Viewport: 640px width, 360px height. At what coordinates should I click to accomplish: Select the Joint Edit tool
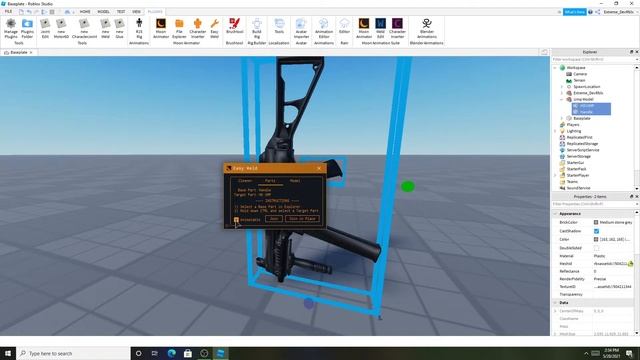[45, 28]
